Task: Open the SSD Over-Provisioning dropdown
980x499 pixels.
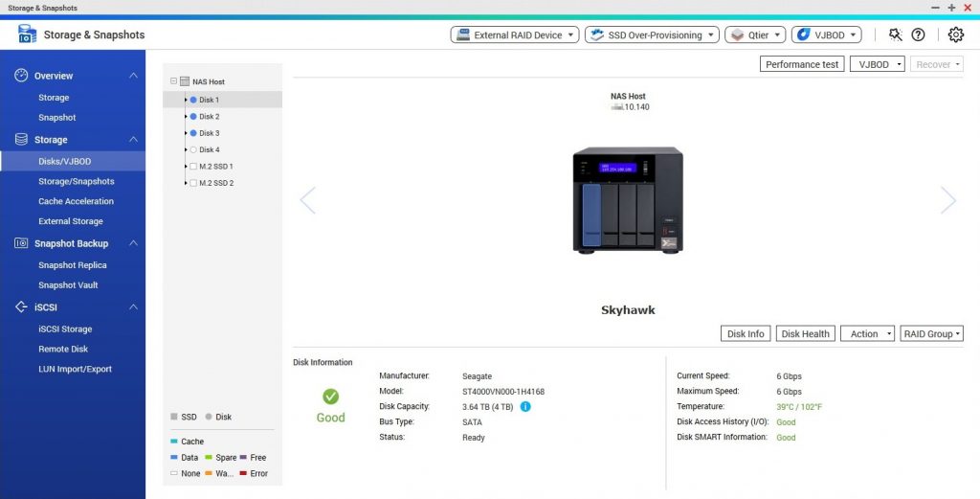Action: point(652,35)
